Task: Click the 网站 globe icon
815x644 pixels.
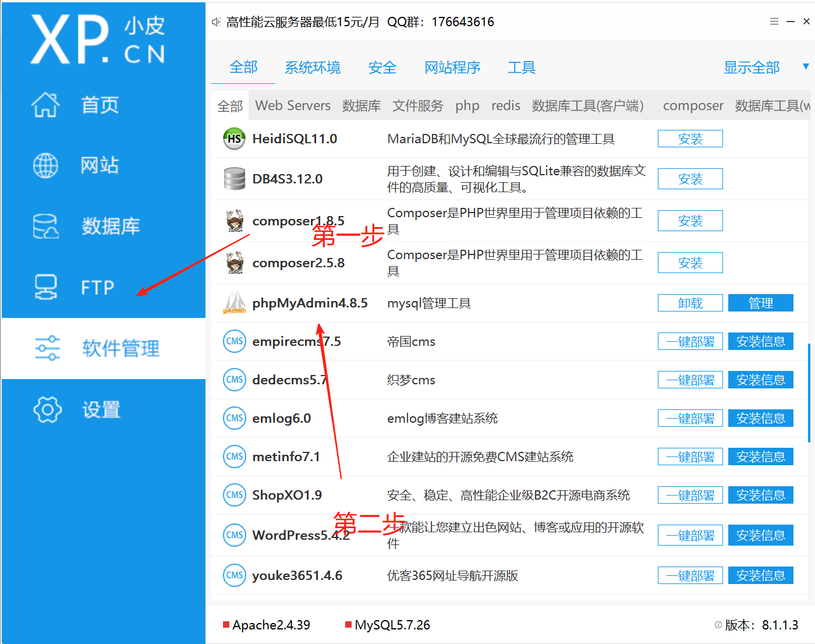Action: click(x=45, y=165)
